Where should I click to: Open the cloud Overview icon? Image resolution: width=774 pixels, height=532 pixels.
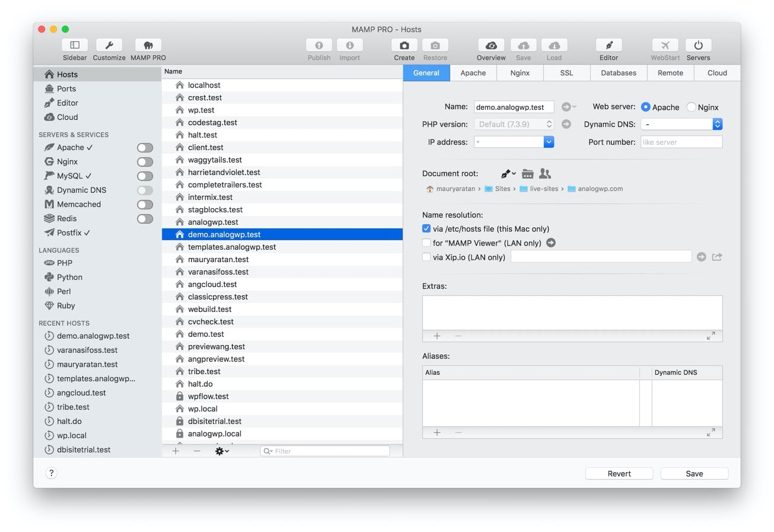(491, 45)
